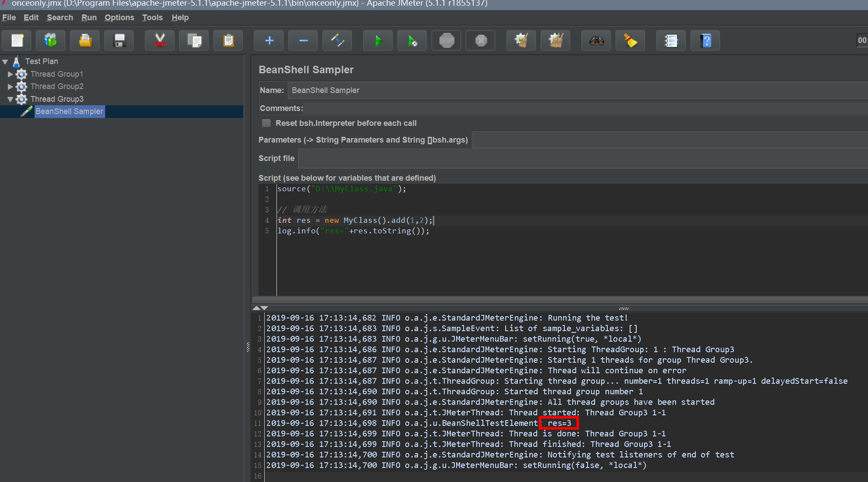The image size is (868, 482).
Task: Select Test Plan in the tree
Action: 41,61
